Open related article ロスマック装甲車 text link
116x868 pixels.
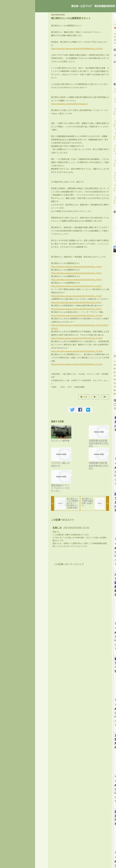[x=60, y=441]
